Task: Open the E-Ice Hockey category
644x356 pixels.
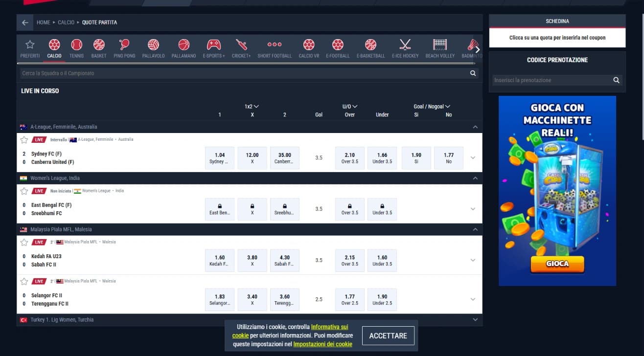Action: pos(405,47)
